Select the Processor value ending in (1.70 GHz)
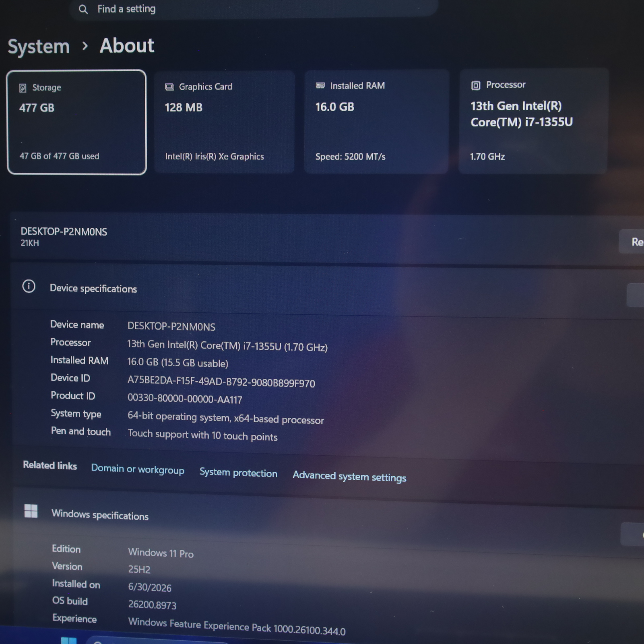The height and width of the screenshot is (644, 644). [227, 346]
